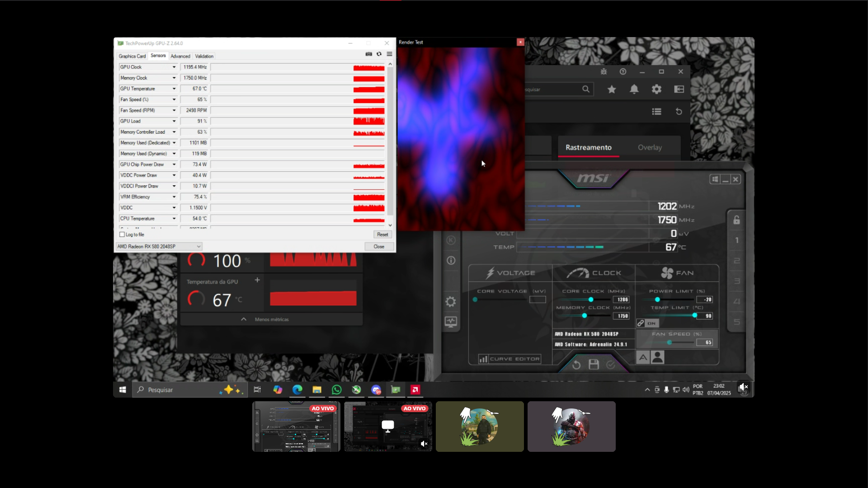Click Afterburner information icon
This screenshot has height=488, width=868.
451,261
